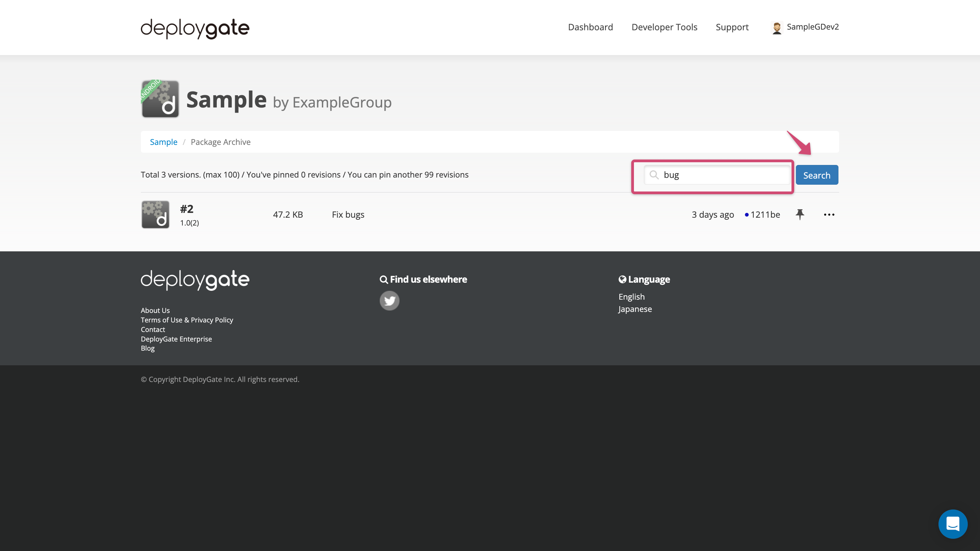Open the more options menu for revision #2
This screenshot has width=980, height=551.
[829, 215]
